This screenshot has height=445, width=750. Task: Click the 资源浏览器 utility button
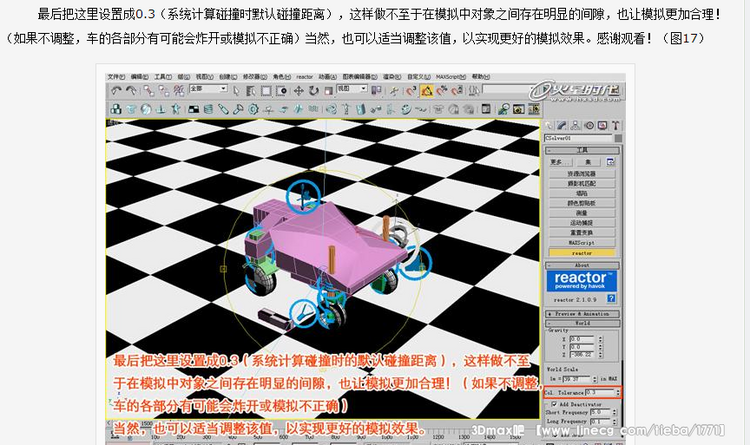pyautogui.click(x=582, y=174)
